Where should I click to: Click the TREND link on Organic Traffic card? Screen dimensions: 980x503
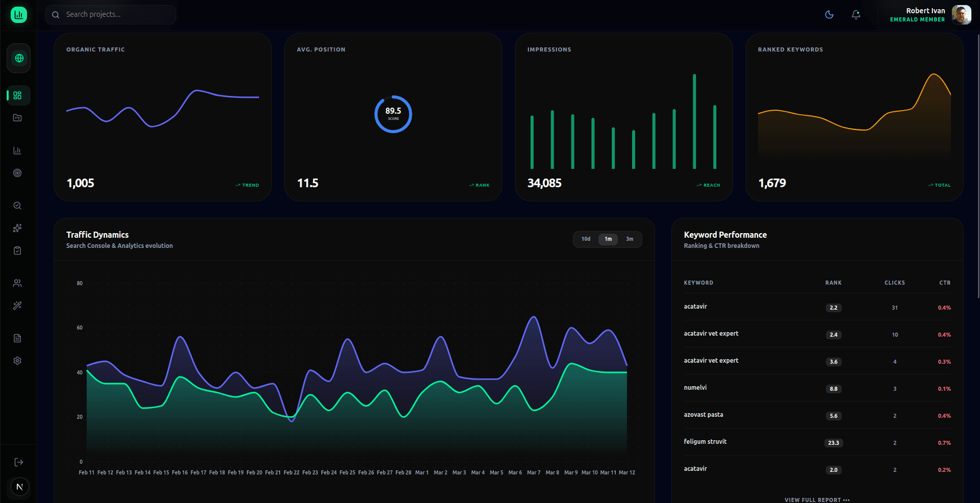(x=247, y=185)
